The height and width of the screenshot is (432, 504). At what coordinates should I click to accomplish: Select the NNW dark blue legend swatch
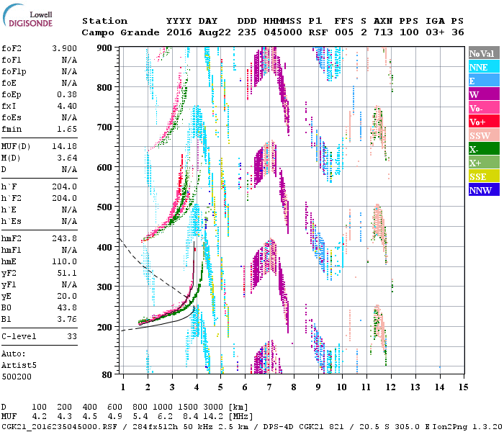[x=484, y=189]
